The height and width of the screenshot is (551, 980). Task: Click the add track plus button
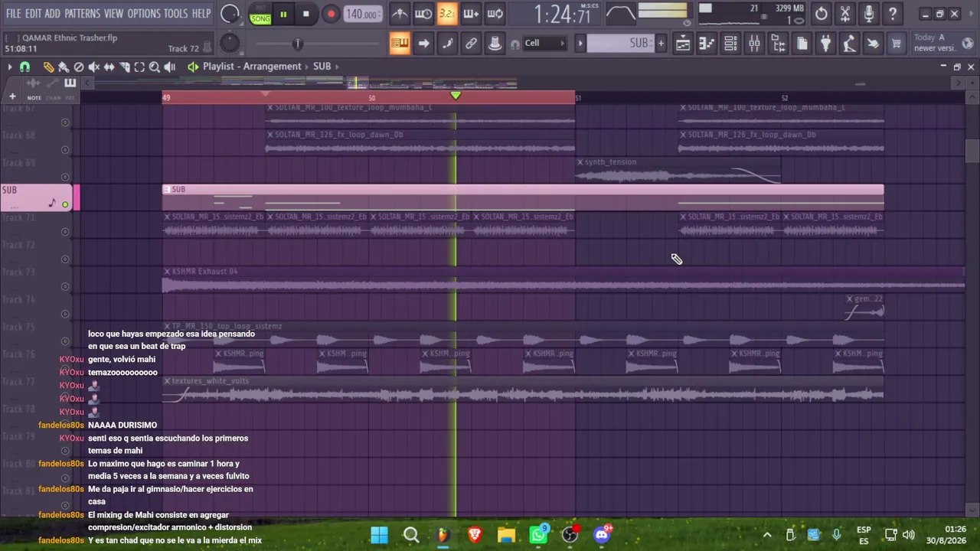point(12,97)
